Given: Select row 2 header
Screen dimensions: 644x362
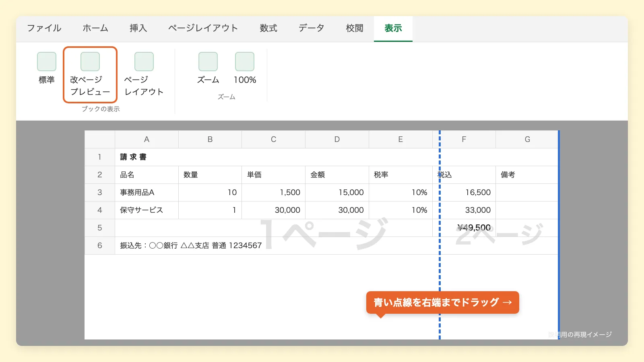Looking at the screenshot, I should [x=100, y=175].
